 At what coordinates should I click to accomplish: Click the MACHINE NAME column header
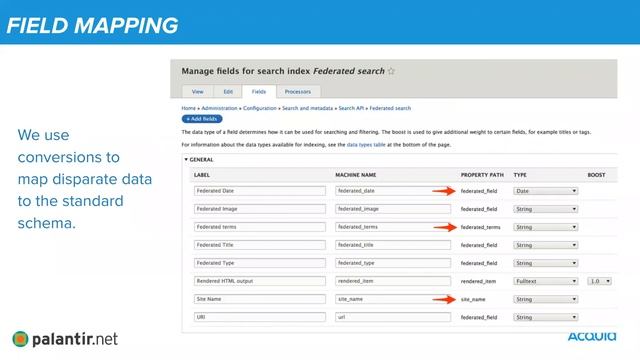tap(356, 175)
